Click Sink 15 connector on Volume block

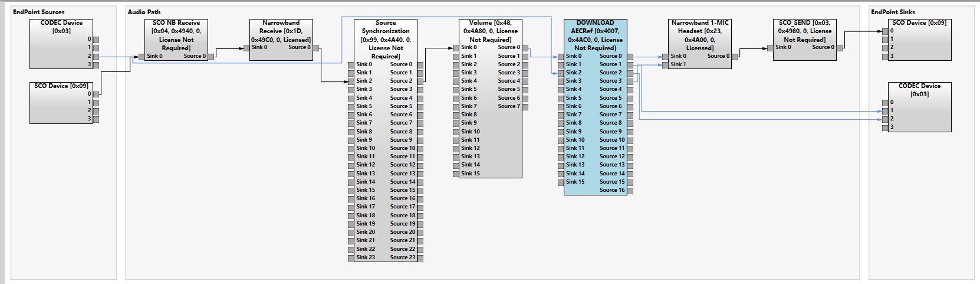(x=456, y=174)
